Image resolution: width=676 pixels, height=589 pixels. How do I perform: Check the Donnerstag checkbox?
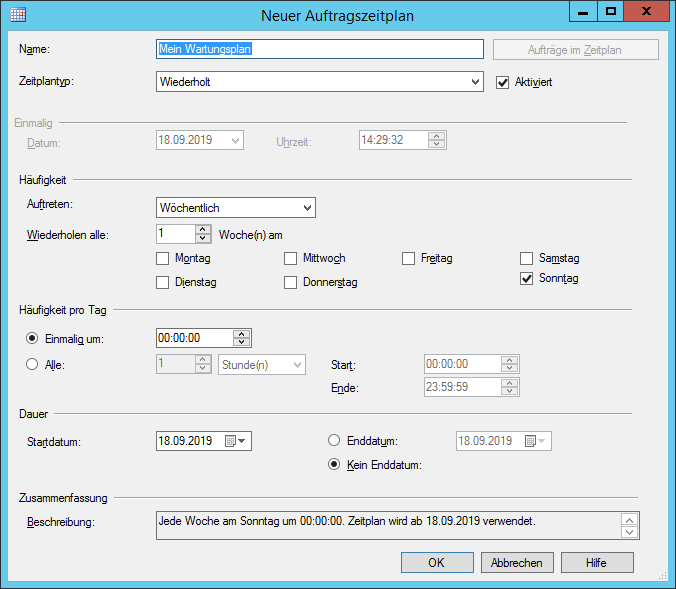click(291, 282)
